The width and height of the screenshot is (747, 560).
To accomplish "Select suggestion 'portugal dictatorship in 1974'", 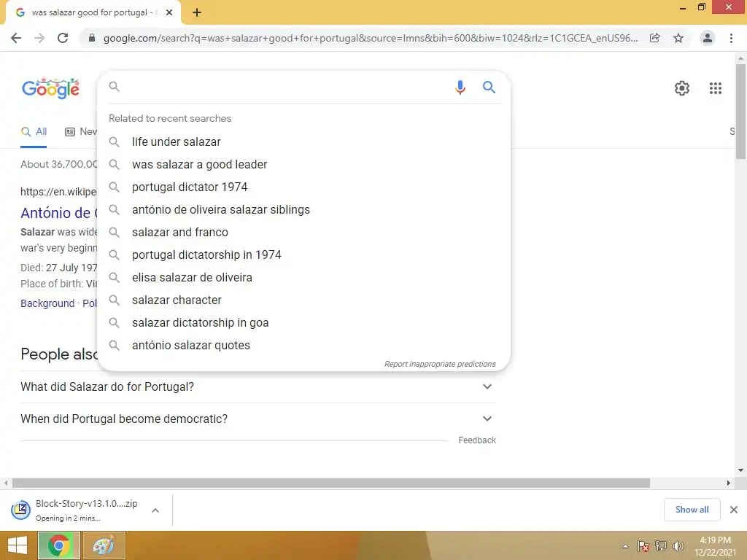I will click(303, 254).
